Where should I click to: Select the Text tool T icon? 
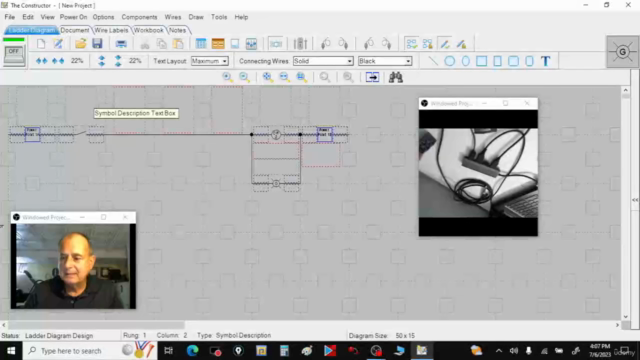[x=546, y=61]
